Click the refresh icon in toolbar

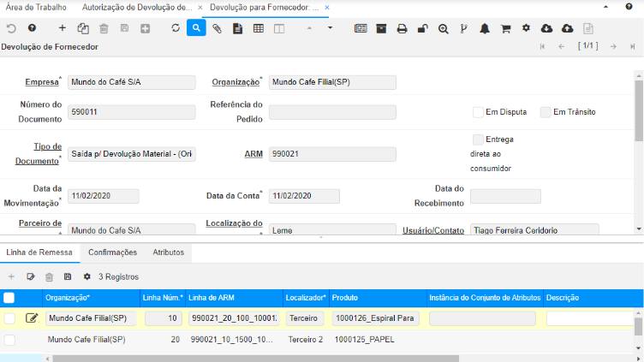tap(176, 28)
